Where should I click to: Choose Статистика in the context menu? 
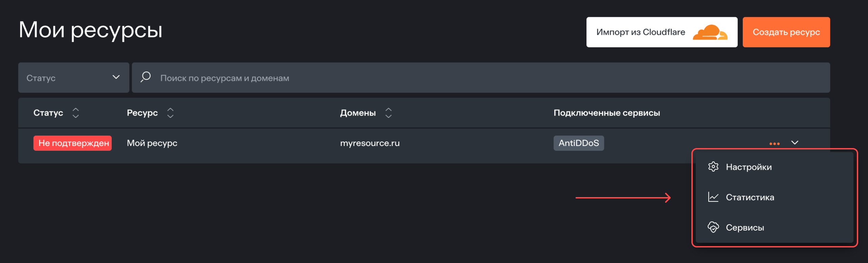click(x=750, y=197)
